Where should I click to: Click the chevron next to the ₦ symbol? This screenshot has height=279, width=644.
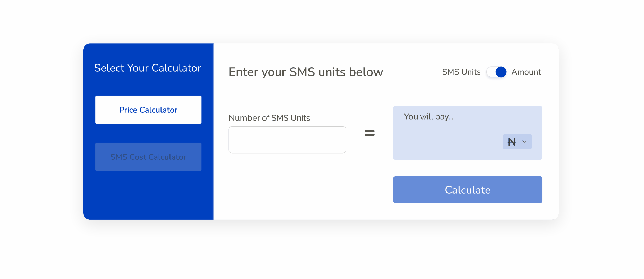(x=524, y=142)
